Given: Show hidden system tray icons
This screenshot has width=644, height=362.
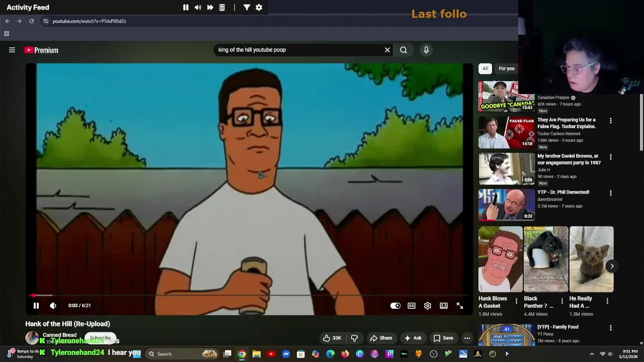Looking at the screenshot, I should (592, 354).
